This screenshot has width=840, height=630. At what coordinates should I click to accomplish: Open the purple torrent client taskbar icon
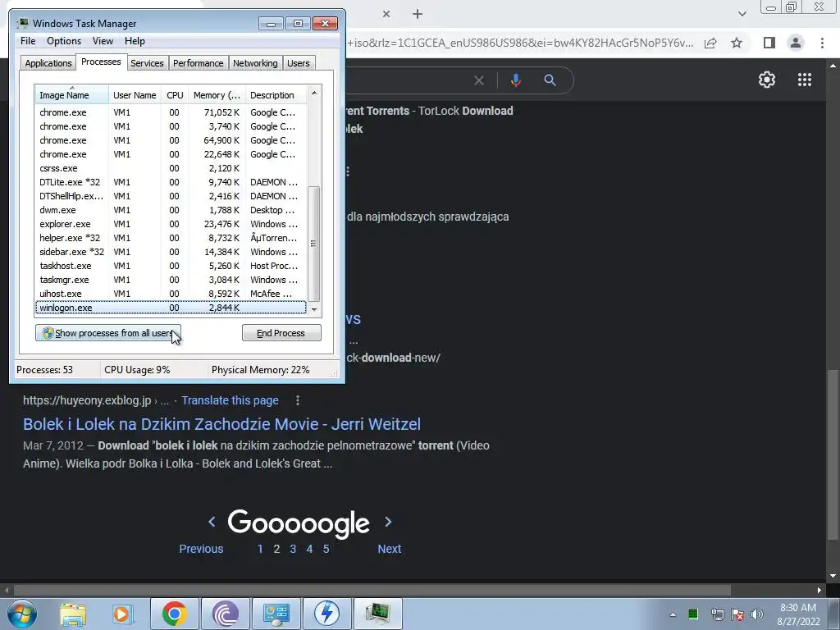[x=226, y=614]
